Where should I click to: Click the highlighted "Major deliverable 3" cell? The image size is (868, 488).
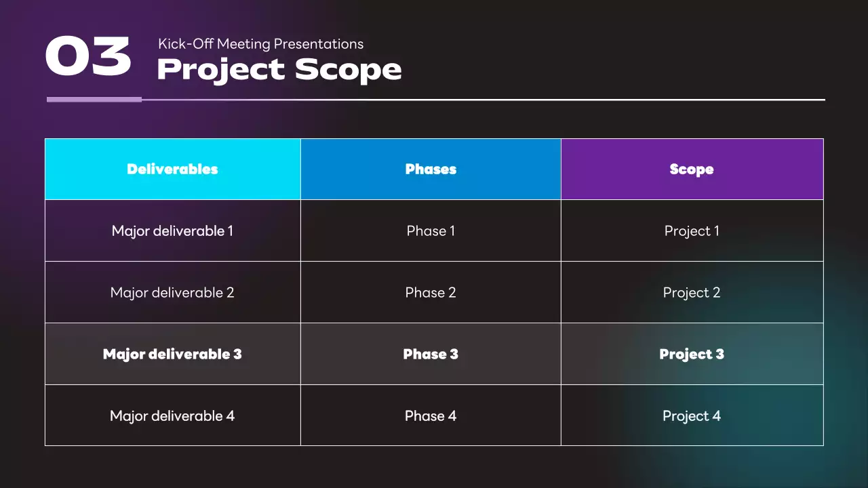pos(172,354)
